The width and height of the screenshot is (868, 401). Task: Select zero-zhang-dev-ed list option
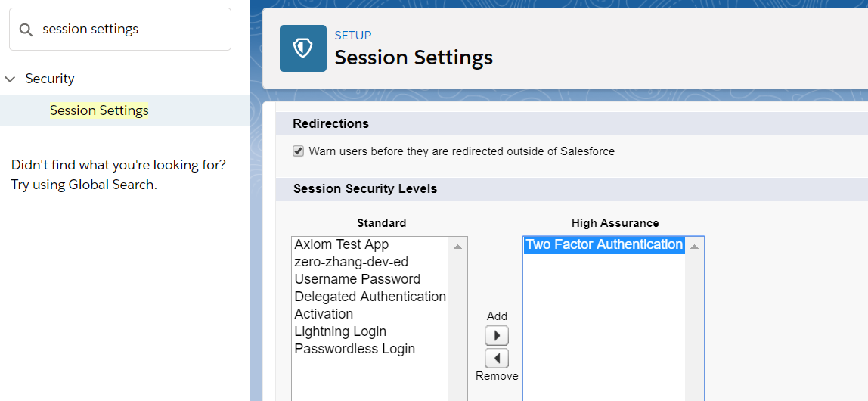coord(352,262)
